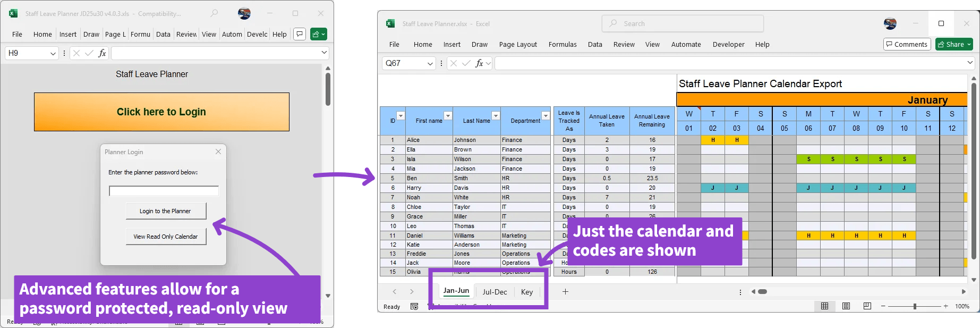Add a new sheet with the plus icon

[x=565, y=291]
